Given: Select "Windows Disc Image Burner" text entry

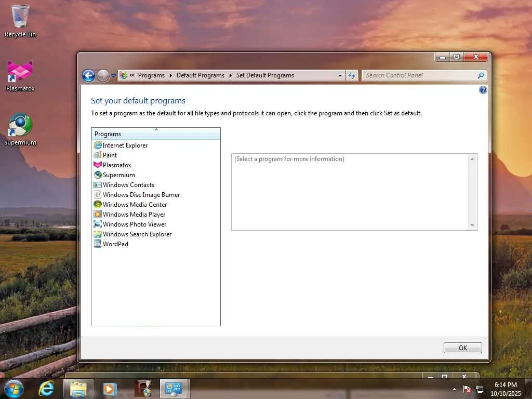Looking at the screenshot, I should coord(141,194).
